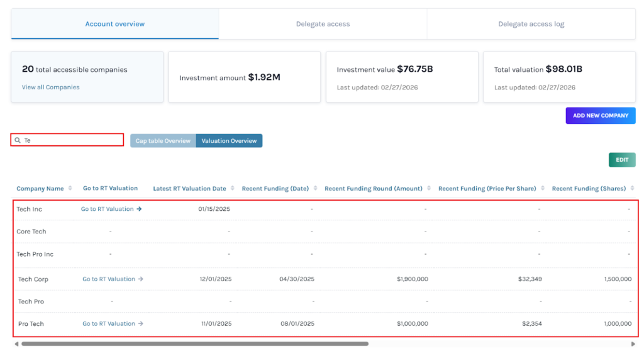Go to RT Valuation for Tech Corp
Viewport: 644px width, 353px height.
click(x=113, y=279)
